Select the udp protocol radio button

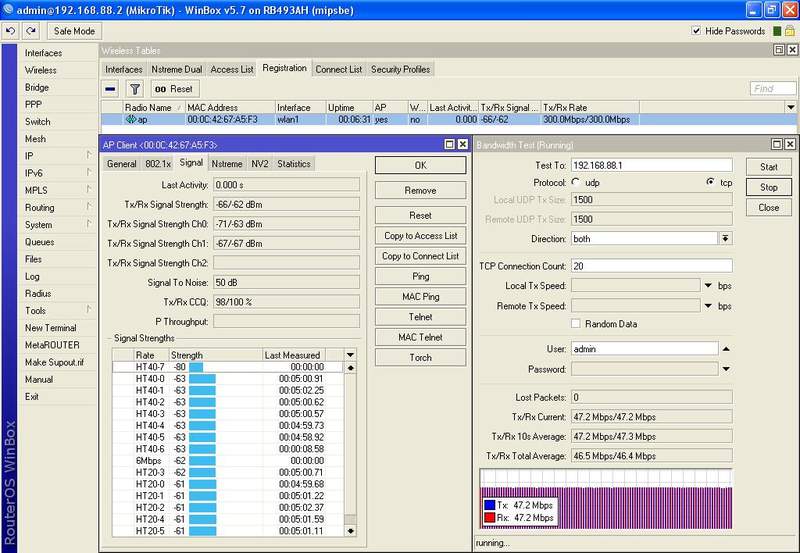(x=576, y=182)
